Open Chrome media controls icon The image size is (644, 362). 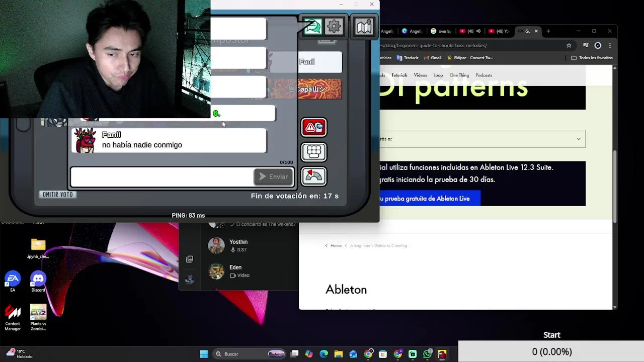pyautogui.click(x=585, y=45)
